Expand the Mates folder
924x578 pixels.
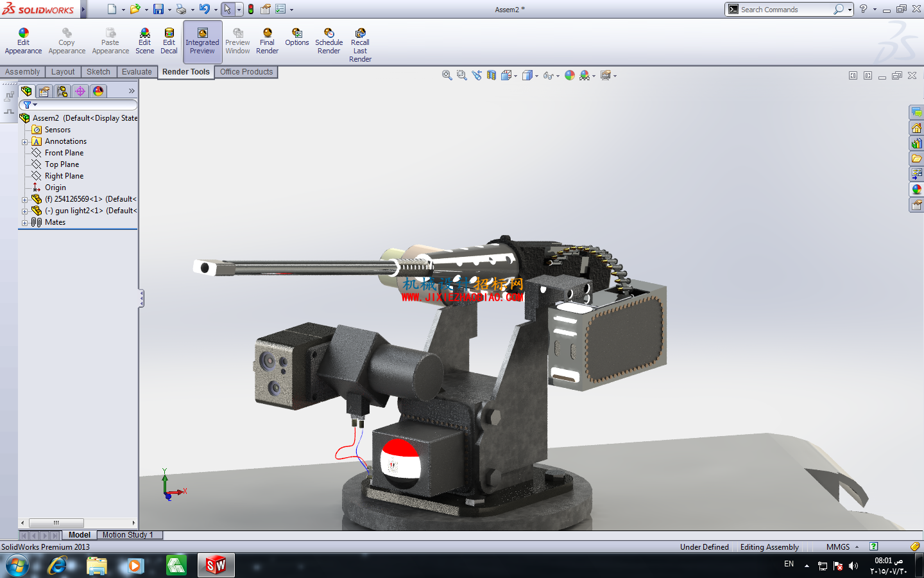(24, 223)
